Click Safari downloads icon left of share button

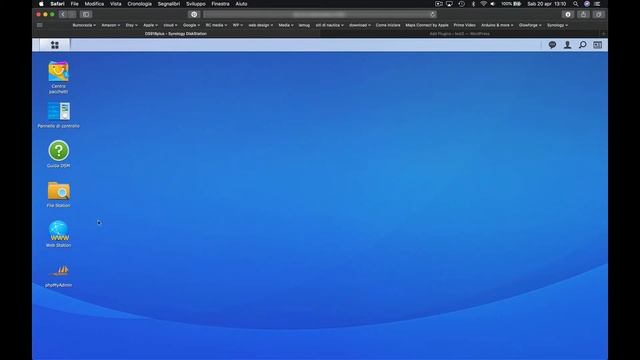pos(568,14)
